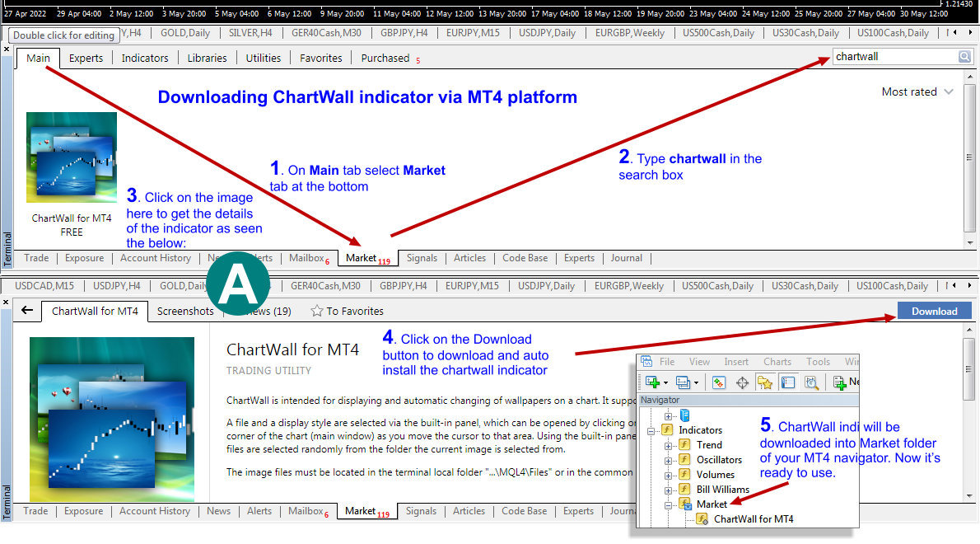Collapse the Indicators tree node
This screenshot has width=980, height=544.
pos(651,431)
